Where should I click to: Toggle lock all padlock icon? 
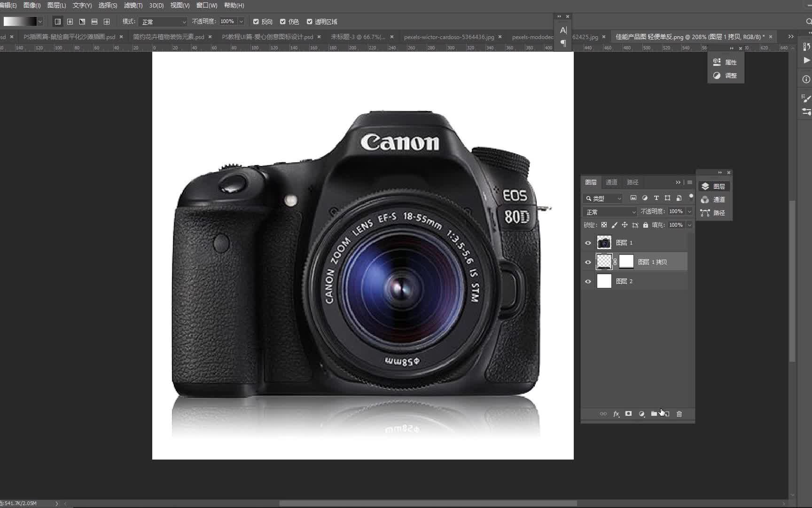coord(645,225)
